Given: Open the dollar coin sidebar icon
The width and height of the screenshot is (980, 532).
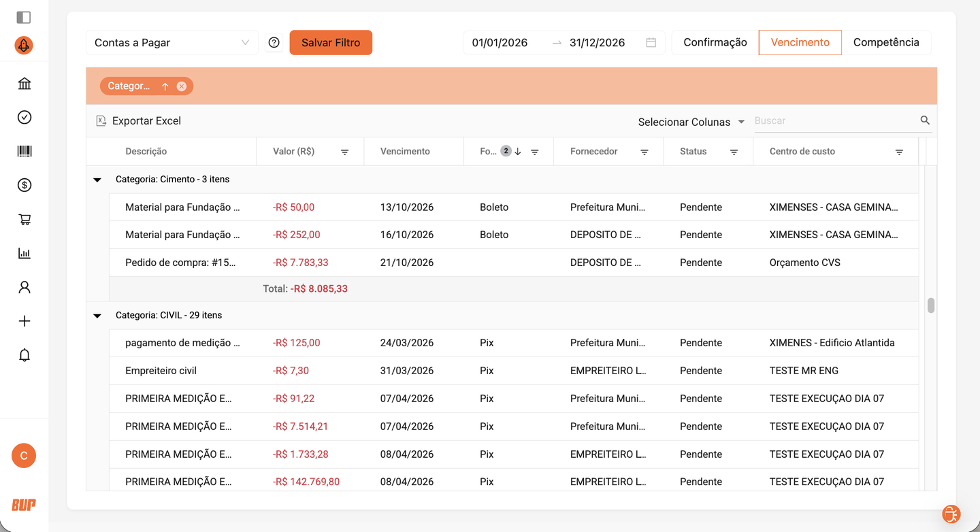Looking at the screenshot, I should [24, 185].
